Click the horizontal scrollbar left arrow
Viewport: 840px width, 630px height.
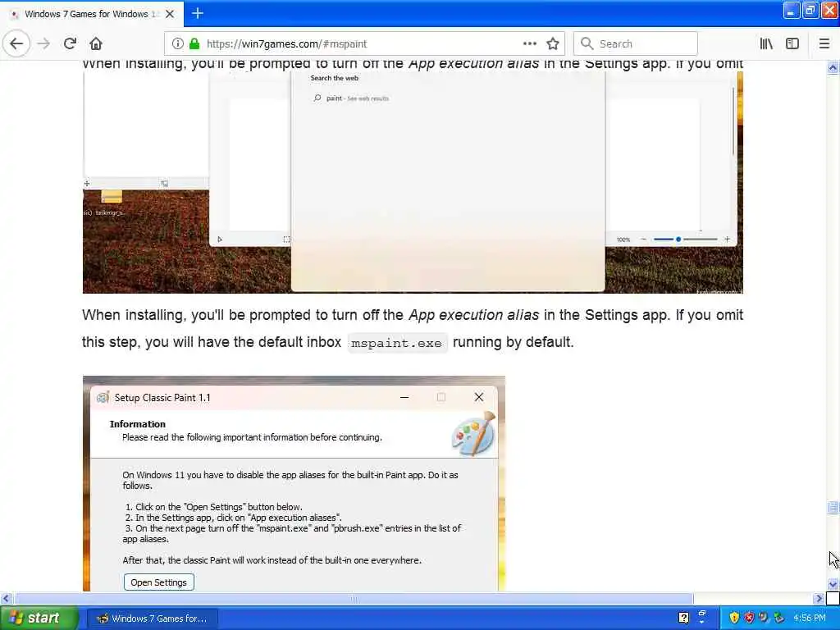(6, 598)
